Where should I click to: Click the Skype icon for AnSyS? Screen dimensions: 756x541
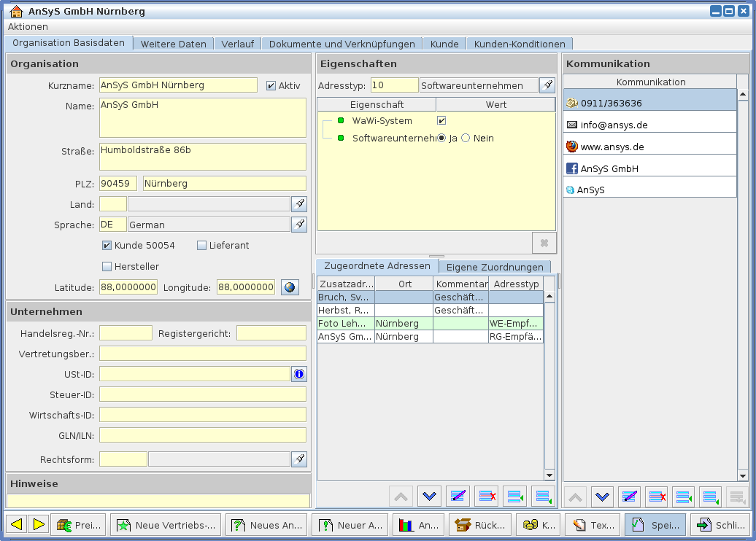coord(571,190)
